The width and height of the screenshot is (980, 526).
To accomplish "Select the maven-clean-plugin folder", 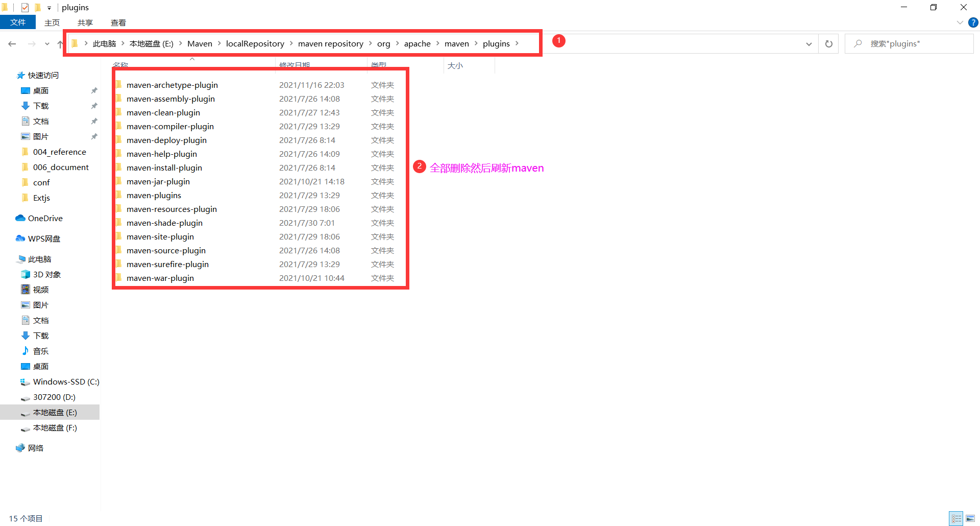I will click(163, 112).
